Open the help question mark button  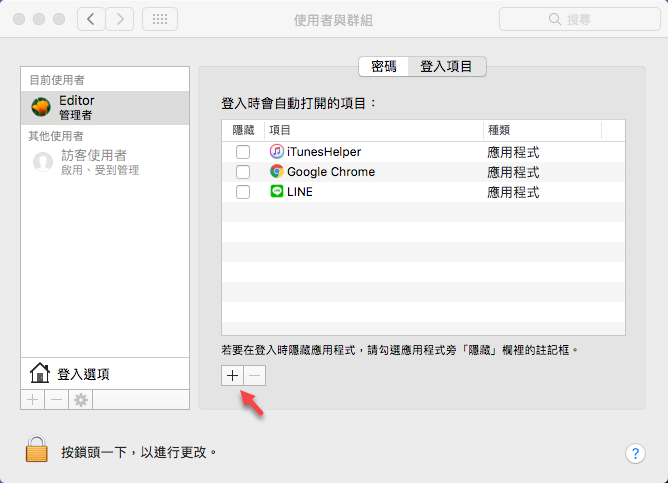tap(635, 453)
